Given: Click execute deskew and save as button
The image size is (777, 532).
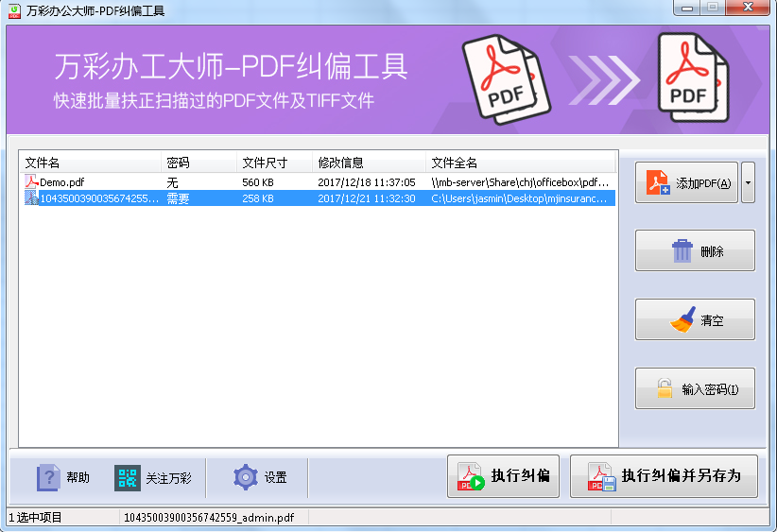Looking at the screenshot, I should [664, 474].
